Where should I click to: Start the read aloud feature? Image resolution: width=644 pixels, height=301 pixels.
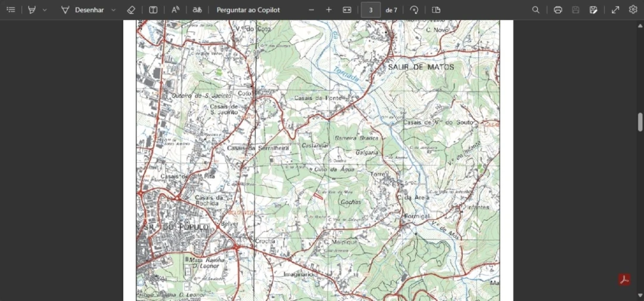[x=175, y=10]
